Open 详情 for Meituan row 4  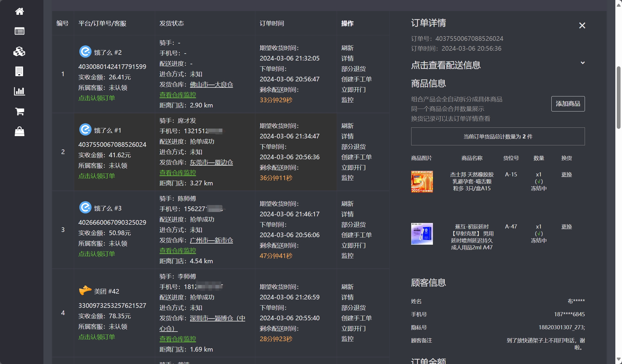pos(347,297)
